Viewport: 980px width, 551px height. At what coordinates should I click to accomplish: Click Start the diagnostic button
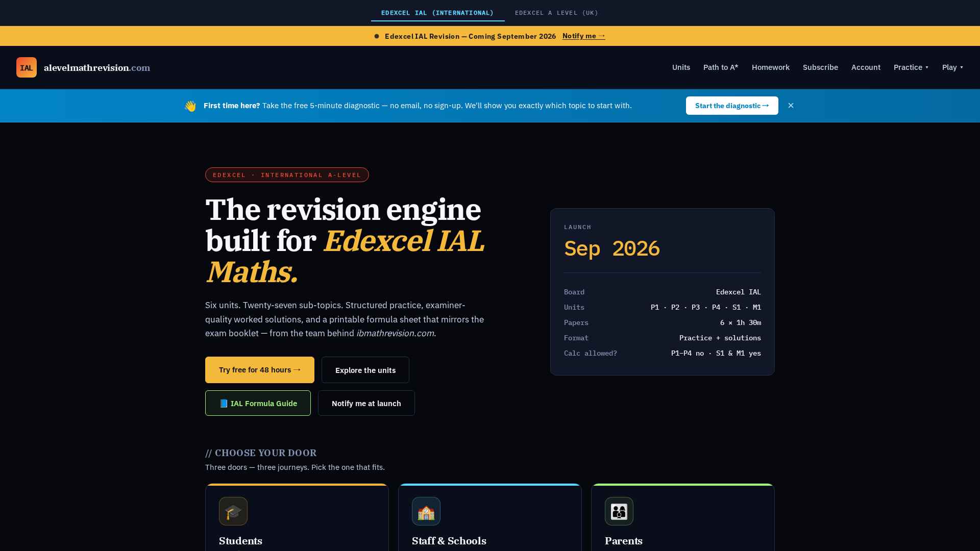click(x=732, y=106)
